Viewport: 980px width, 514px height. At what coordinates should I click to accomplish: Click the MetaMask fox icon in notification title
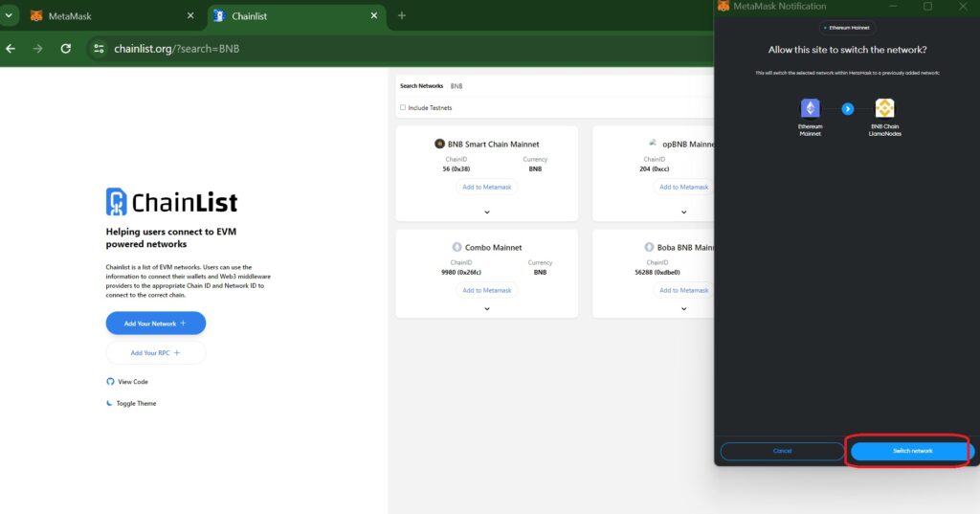pos(724,7)
